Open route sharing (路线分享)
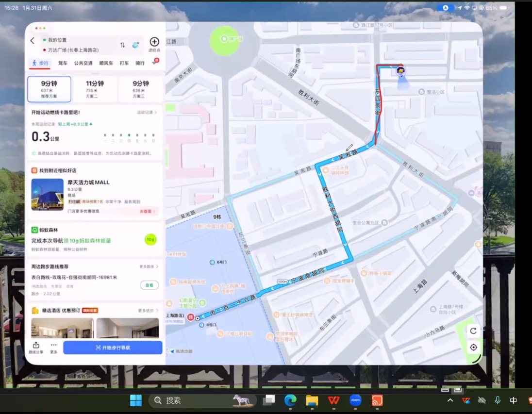Viewport: 532px width, 414px height. [x=36, y=348]
